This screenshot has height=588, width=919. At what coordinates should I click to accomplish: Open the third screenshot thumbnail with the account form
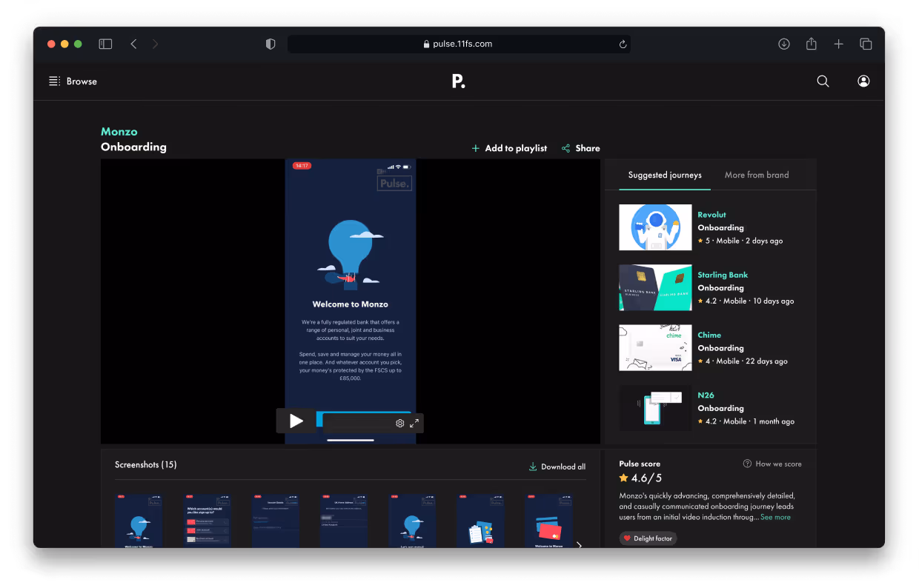point(275,521)
